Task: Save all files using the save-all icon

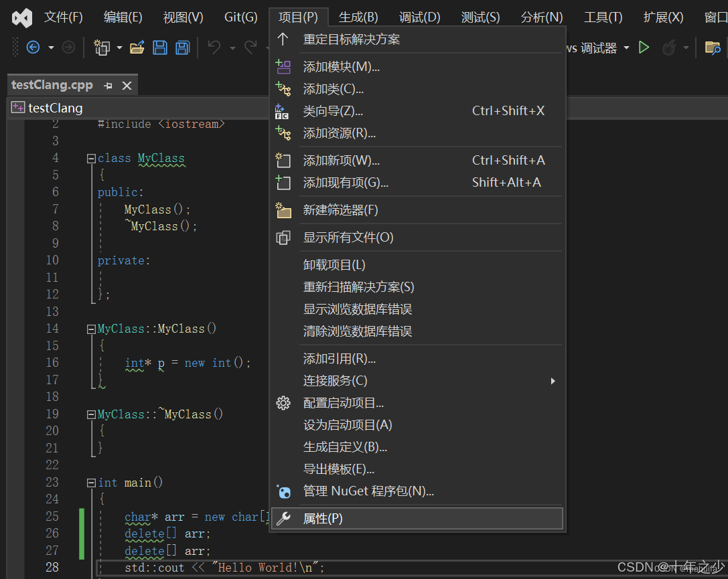Action: click(182, 47)
